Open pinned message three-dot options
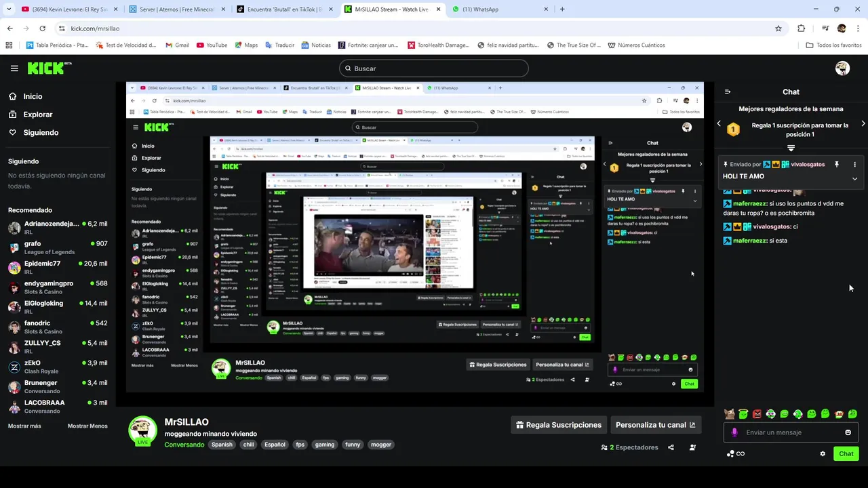Image resolution: width=868 pixels, height=488 pixels. pyautogui.click(x=854, y=164)
